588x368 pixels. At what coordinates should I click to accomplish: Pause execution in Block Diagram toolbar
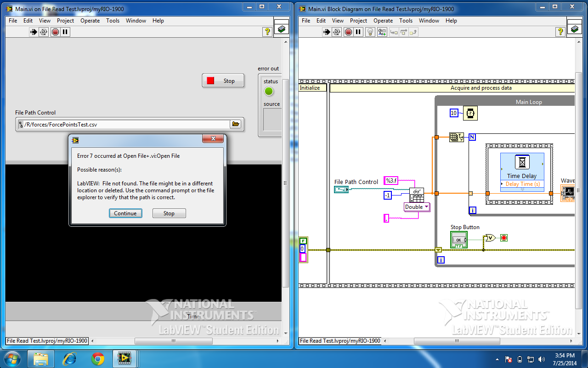tap(358, 32)
